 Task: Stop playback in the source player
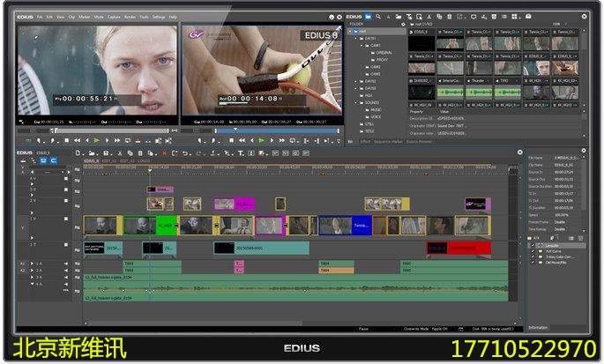(x=67, y=141)
